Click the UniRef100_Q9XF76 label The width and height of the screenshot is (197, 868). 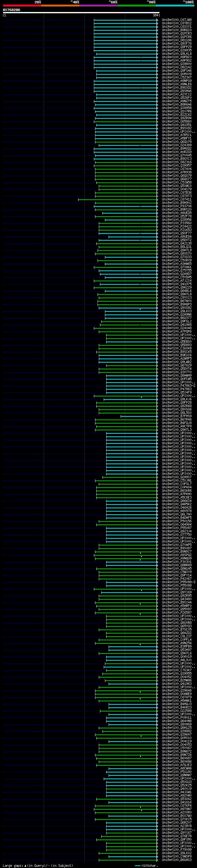click(177, 43)
